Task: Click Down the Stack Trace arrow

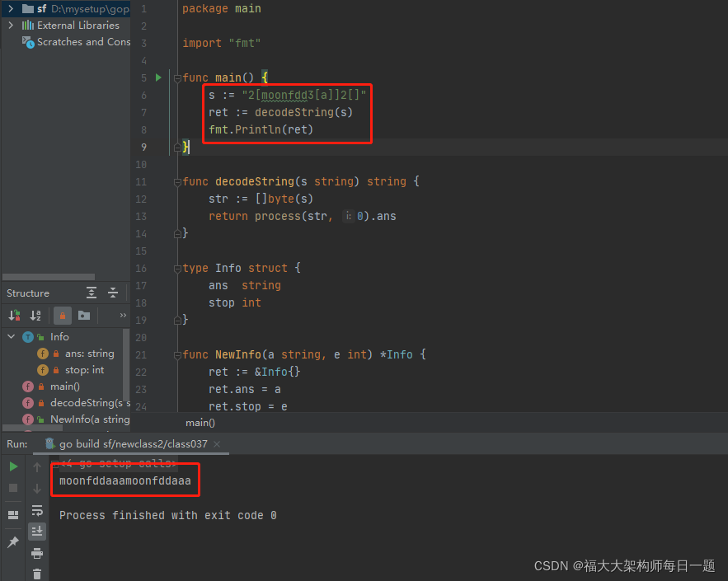Action: tap(37, 488)
